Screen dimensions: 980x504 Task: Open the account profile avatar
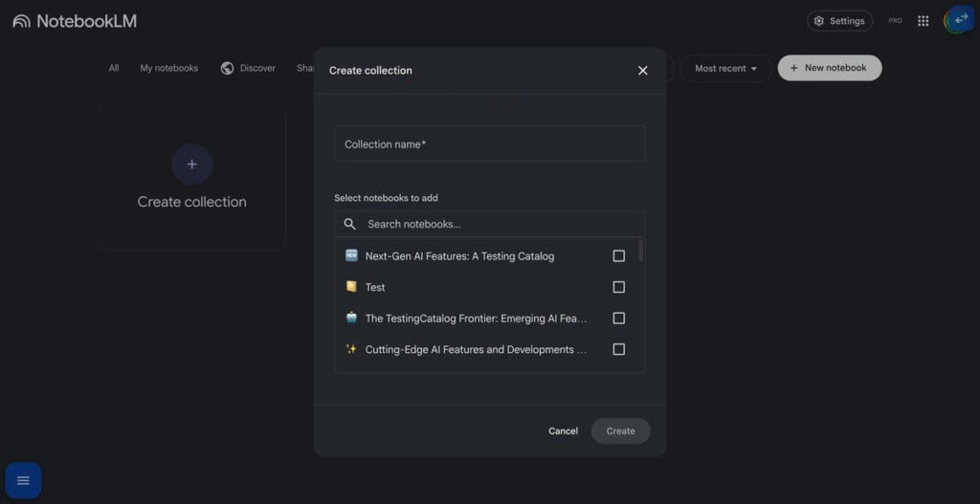click(958, 20)
